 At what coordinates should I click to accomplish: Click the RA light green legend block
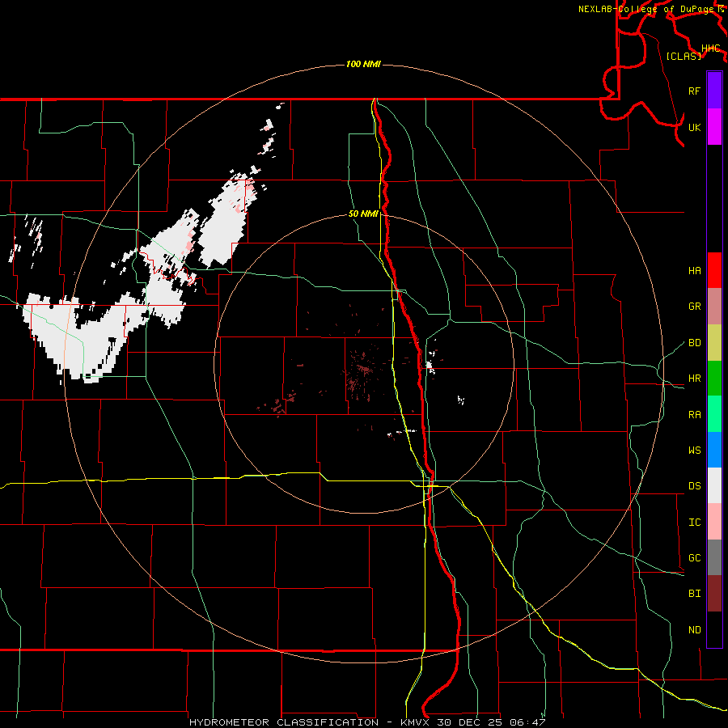tap(714, 414)
